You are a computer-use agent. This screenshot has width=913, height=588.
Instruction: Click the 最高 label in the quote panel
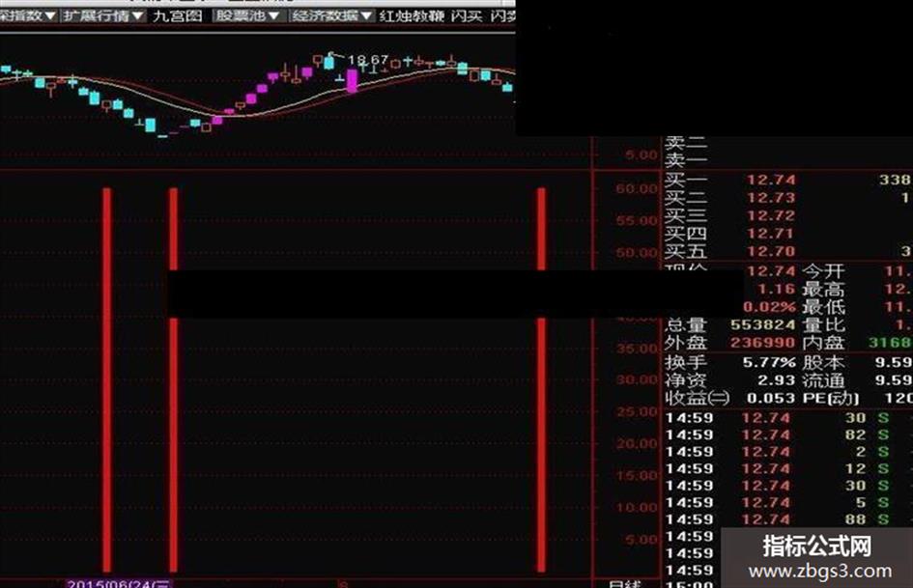pyautogui.click(x=823, y=290)
